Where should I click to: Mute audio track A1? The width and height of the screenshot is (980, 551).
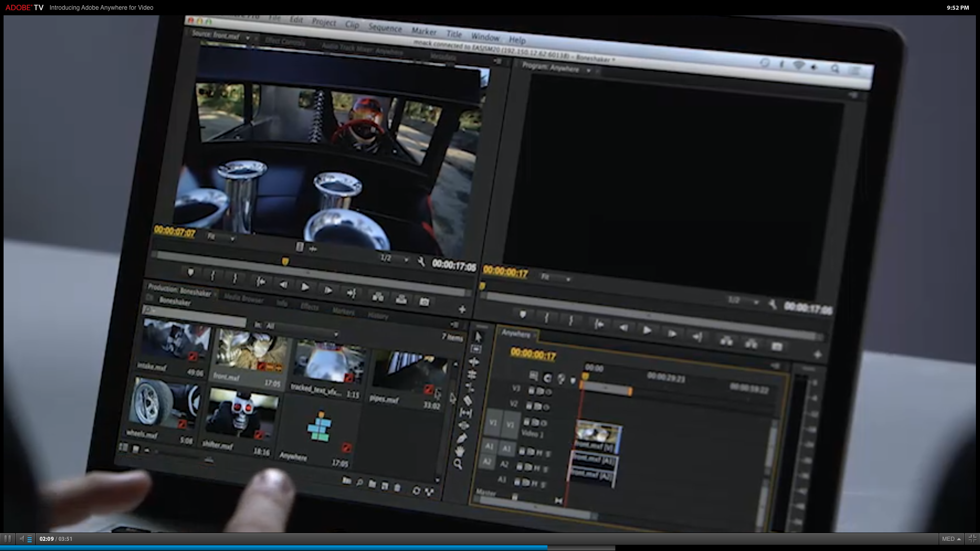coord(540,453)
